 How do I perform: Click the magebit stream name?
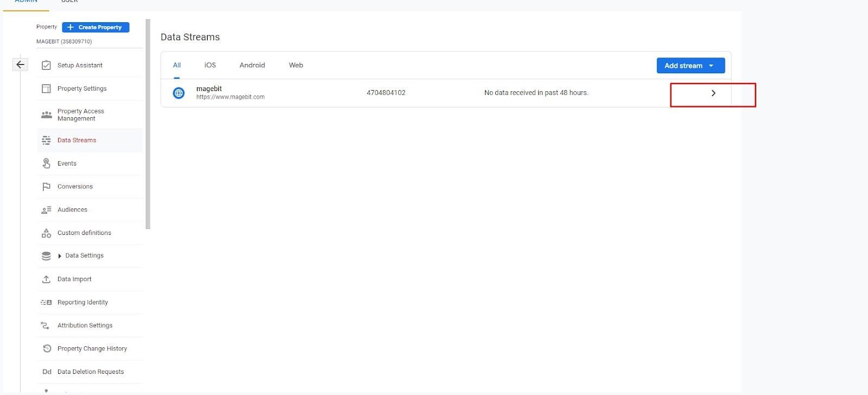point(209,88)
